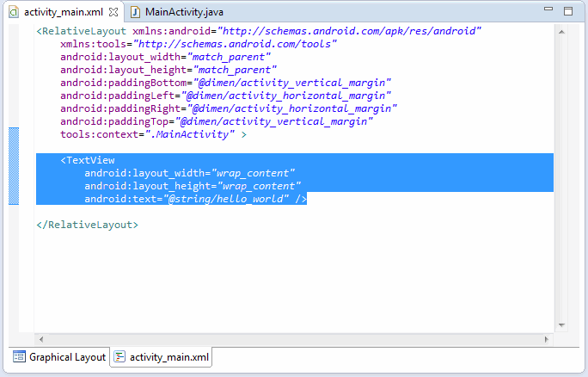Viewport: 588px width, 377px height.
Task: Click the android:paddingRight attribute
Action: [x=229, y=108]
